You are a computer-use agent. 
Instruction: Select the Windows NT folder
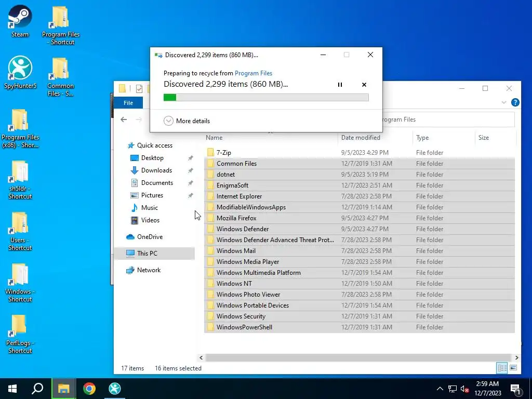coord(360,283)
